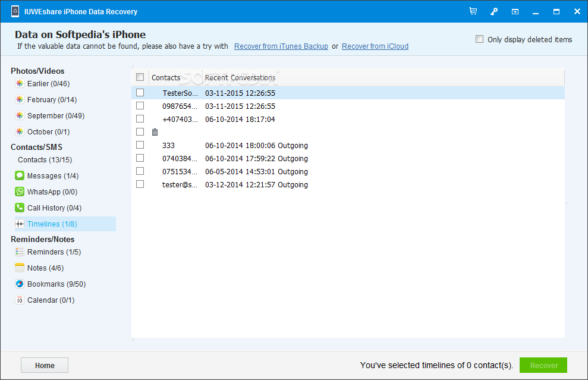Check the deleted item row checkbox
The image size is (588, 380).
point(140,131)
